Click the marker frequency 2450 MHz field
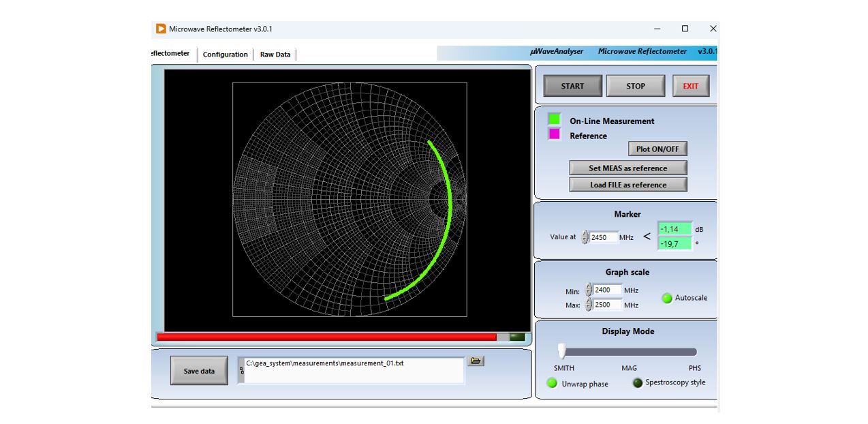The height and width of the screenshot is (424, 868). click(604, 237)
